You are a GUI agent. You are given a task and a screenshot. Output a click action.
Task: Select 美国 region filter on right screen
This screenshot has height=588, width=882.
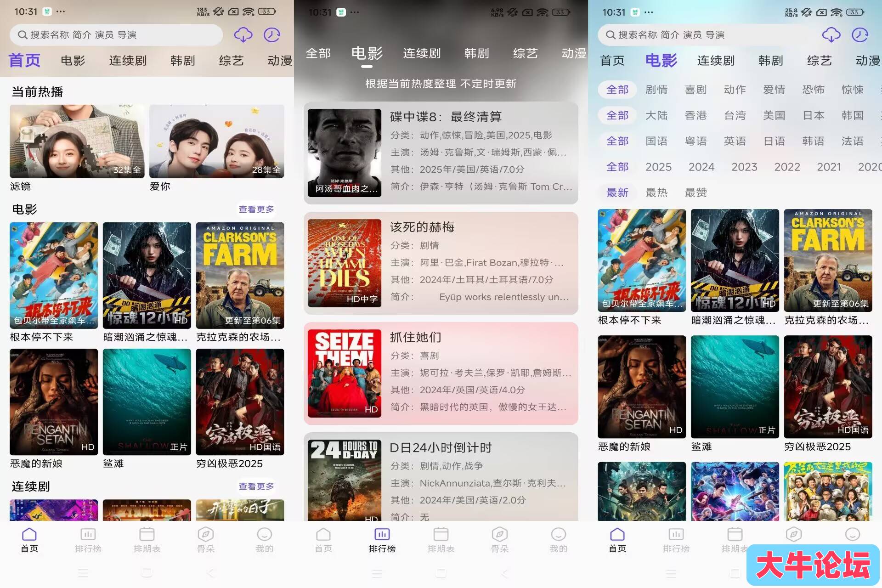(x=774, y=115)
